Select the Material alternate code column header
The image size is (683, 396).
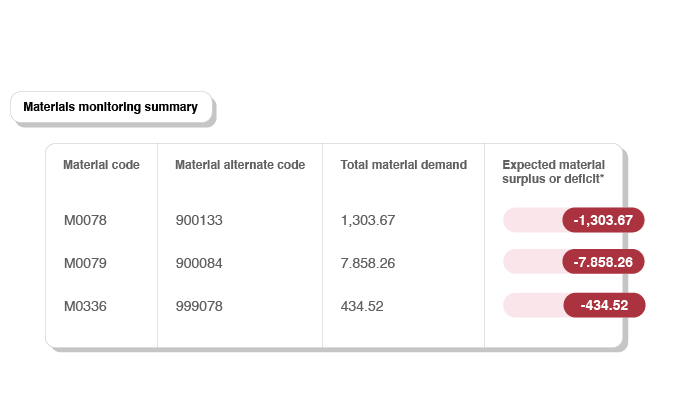pyautogui.click(x=240, y=165)
